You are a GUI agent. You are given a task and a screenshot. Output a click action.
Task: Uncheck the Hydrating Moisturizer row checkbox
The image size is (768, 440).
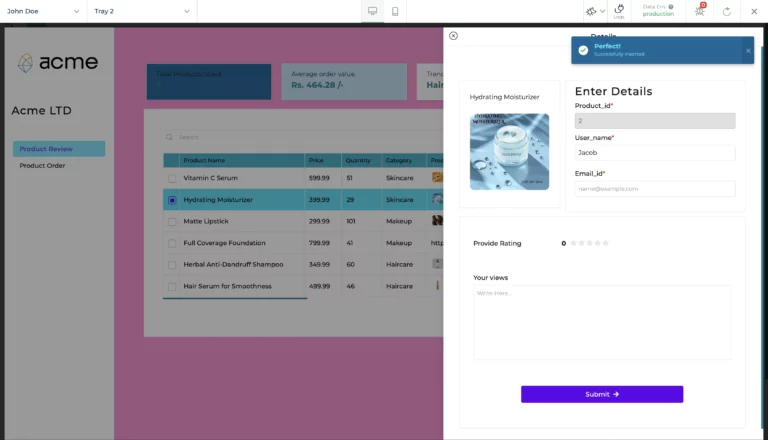point(172,200)
